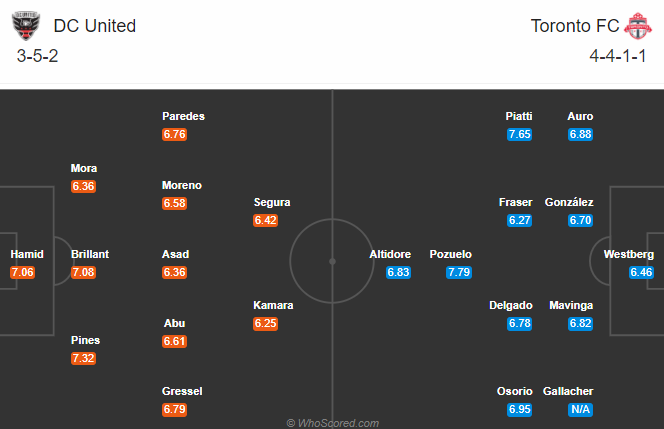Click Pines' 7.32 rating badge
The image size is (664, 429).
tap(83, 358)
